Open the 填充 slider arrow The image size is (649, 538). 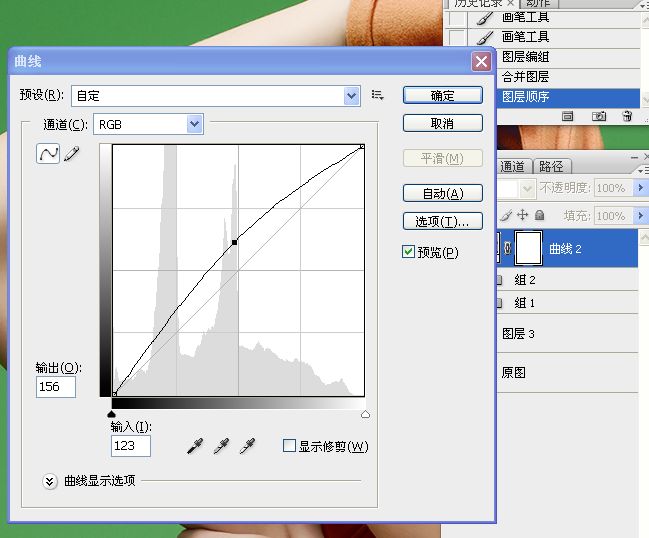tap(640, 216)
